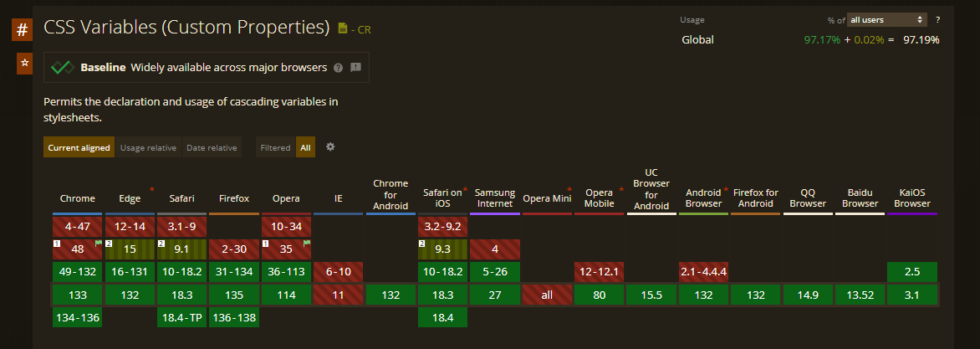Viewport: 980px width, 349px height.
Task: Click the Samsung Internet header
Action: click(x=495, y=198)
